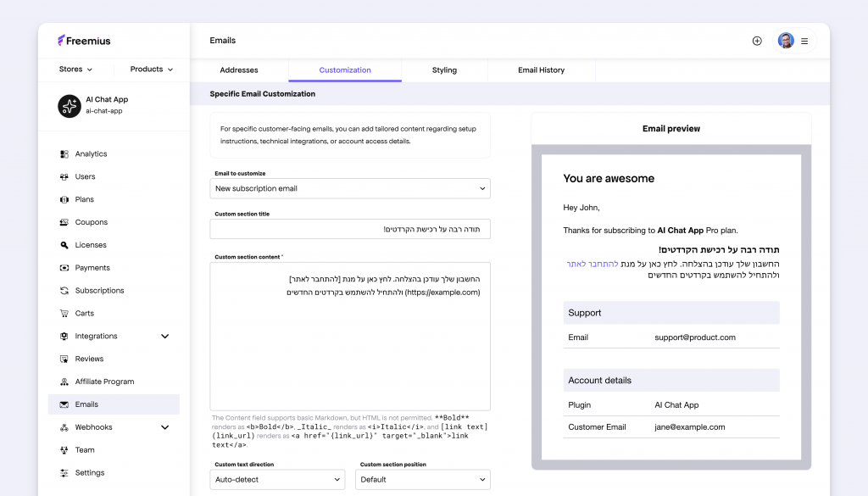Click the Users sidebar icon
The width and height of the screenshot is (868, 496).
pos(64,176)
